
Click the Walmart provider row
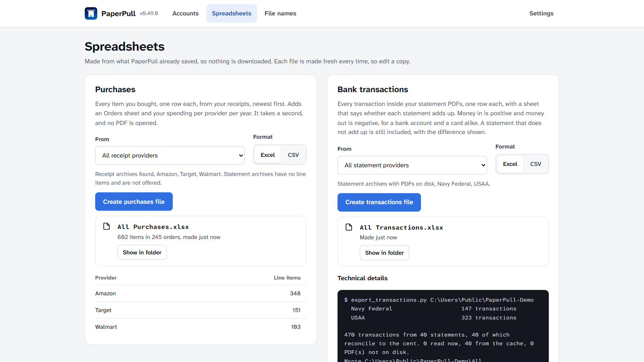[x=201, y=327]
